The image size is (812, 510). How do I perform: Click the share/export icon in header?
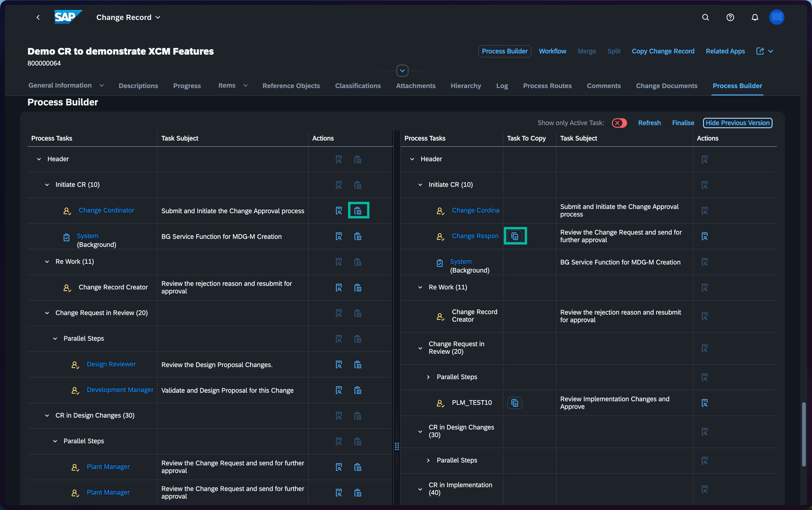coord(760,51)
